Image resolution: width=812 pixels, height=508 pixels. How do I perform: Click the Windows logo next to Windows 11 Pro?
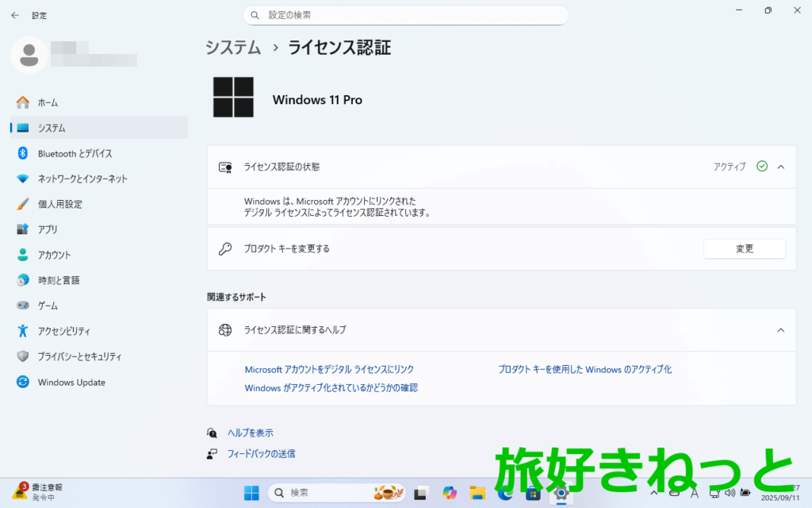coord(234,98)
